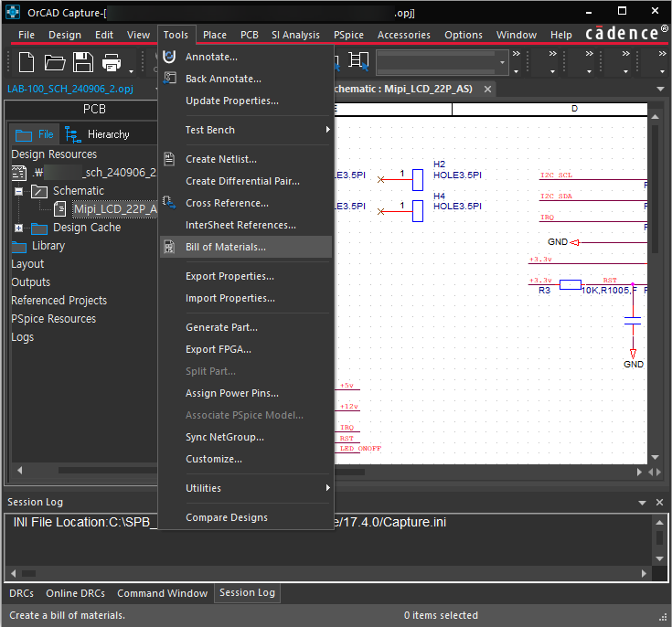
Task: Open the Design menu
Action: click(x=65, y=35)
